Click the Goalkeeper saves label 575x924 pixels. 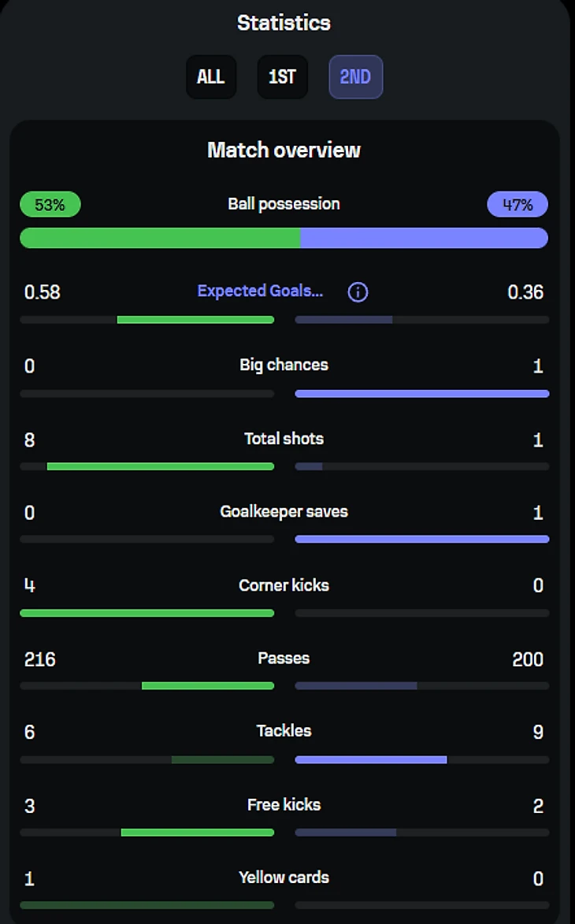click(x=284, y=512)
